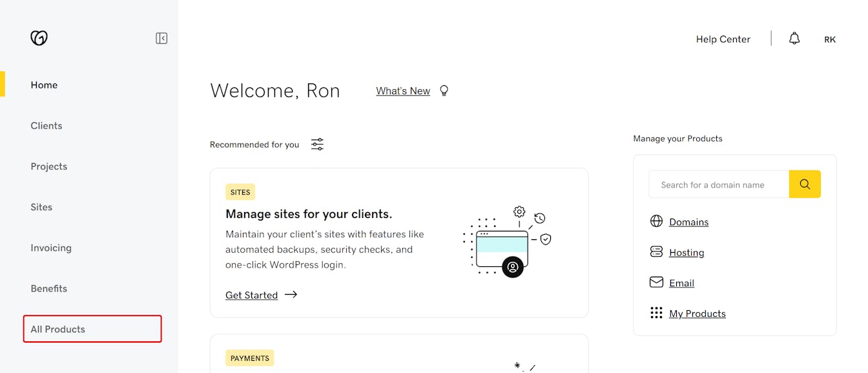Open the RK account menu

pos(830,39)
